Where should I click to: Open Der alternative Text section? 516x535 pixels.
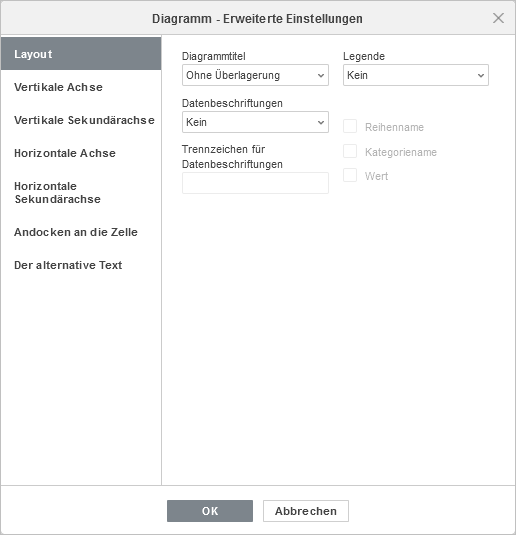click(x=81, y=265)
